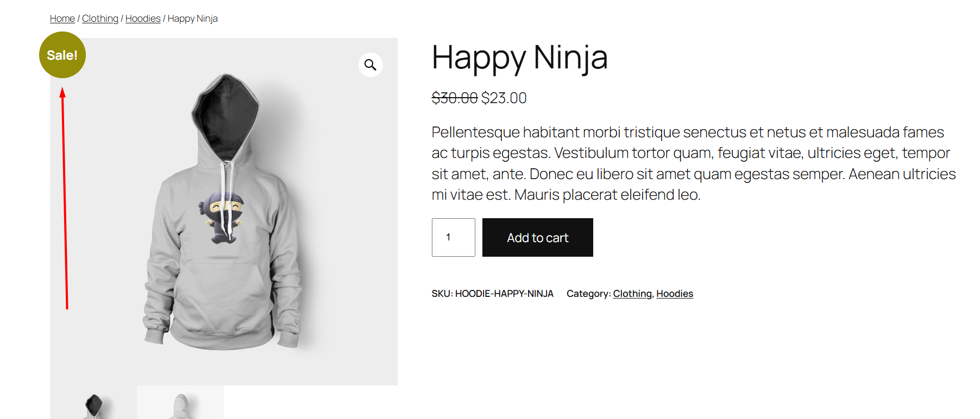Go to Clothing in the breadcrumb trail
The image size is (980, 419).
[100, 18]
